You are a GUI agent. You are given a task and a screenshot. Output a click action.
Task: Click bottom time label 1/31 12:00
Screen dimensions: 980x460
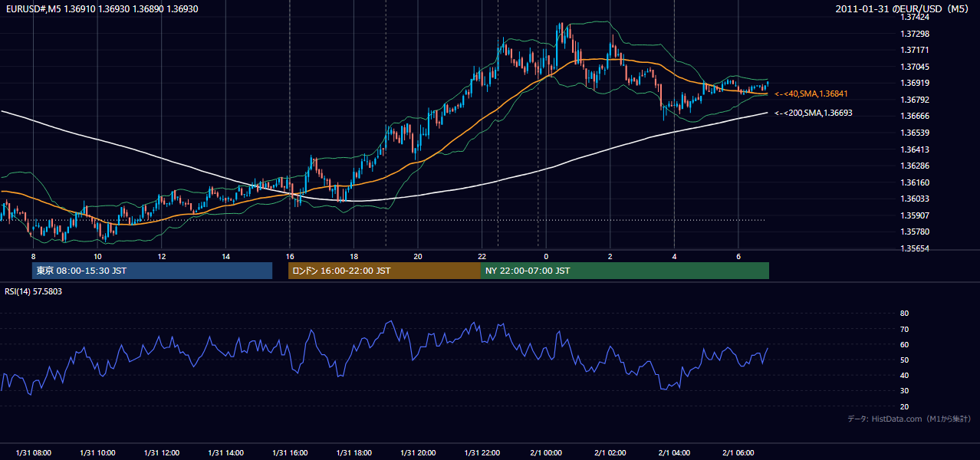[162, 453]
